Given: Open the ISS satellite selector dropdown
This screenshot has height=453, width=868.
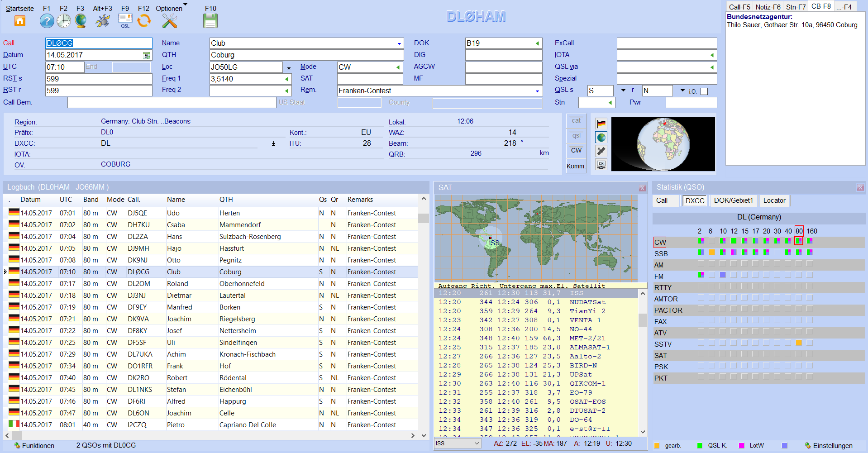Looking at the screenshot, I should pos(477,443).
